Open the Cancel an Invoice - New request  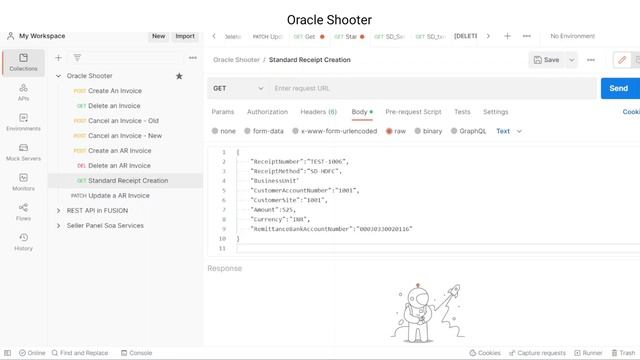point(125,136)
